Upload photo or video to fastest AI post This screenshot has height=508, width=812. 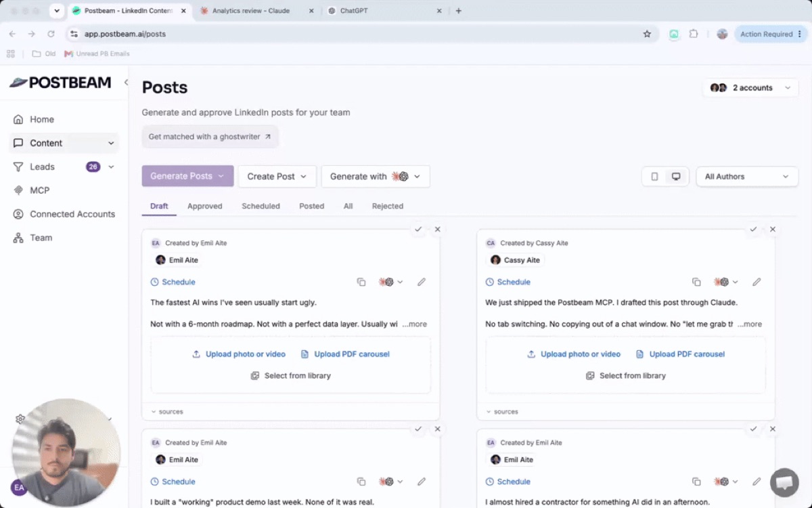pos(239,354)
